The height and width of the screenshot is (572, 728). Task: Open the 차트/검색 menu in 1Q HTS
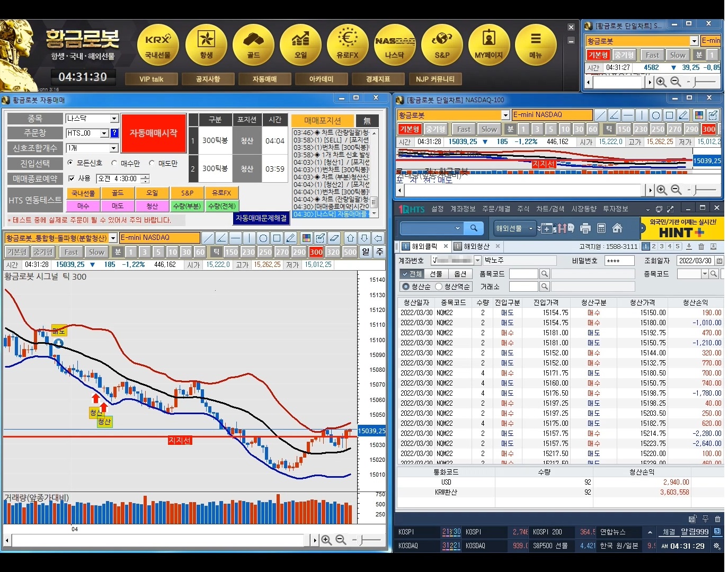550,209
